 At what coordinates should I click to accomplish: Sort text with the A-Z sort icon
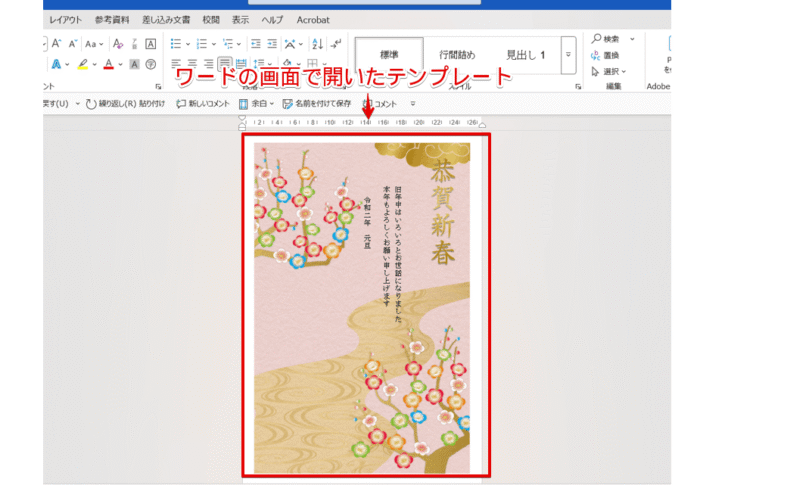[x=317, y=44]
